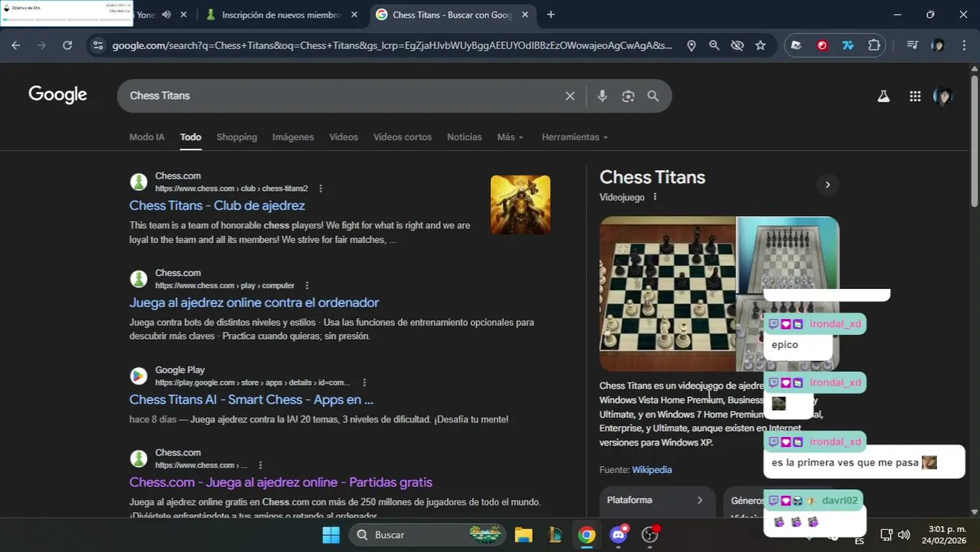Open Chess Titans - Club de ajedrez result
The image size is (980, 552).
tap(217, 205)
